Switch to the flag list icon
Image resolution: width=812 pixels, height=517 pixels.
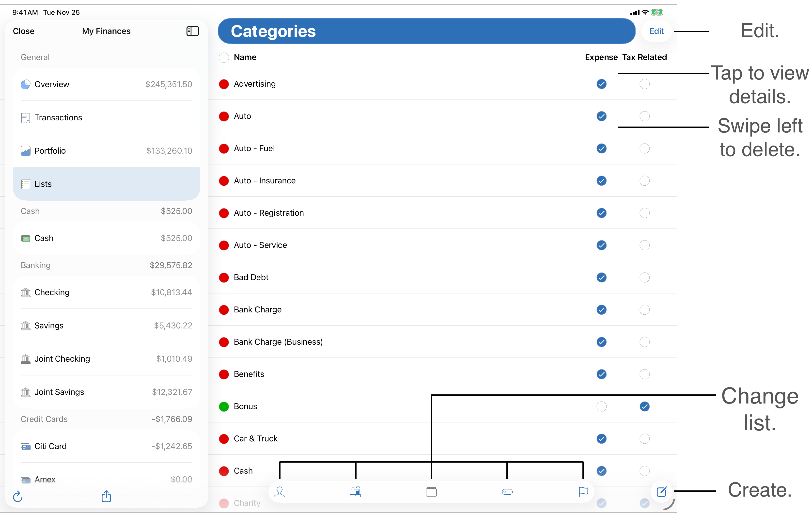pos(583,492)
